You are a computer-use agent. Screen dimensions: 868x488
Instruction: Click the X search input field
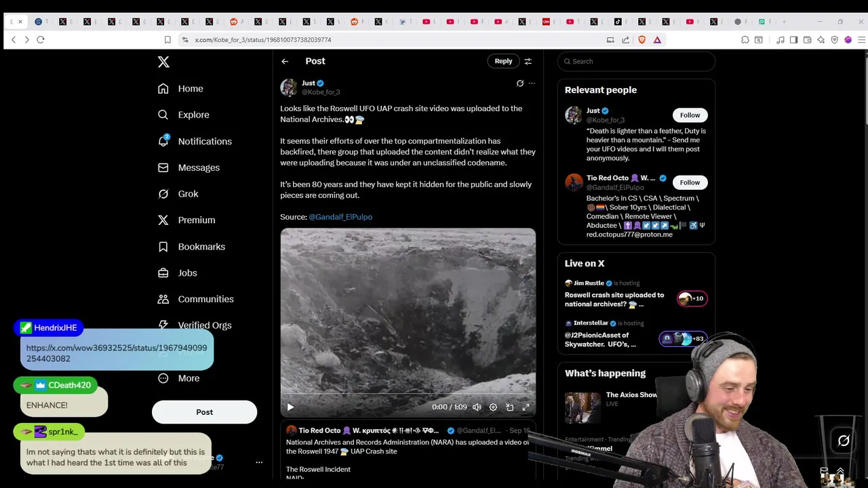click(636, 61)
